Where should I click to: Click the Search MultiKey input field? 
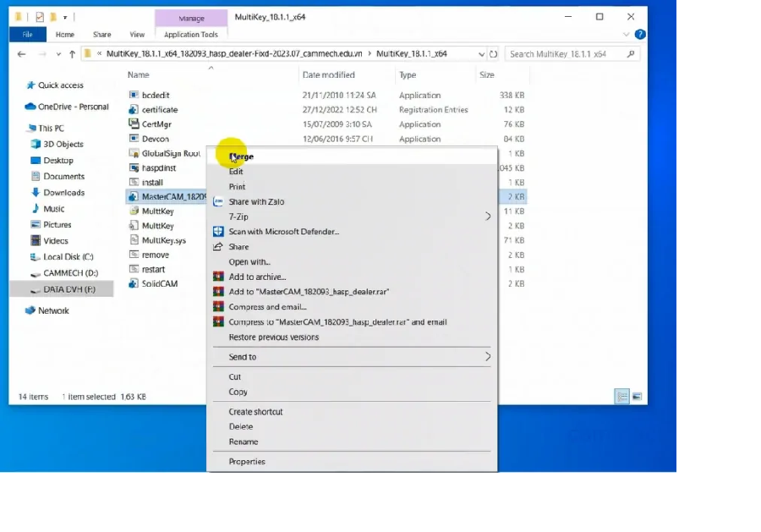pos(565,54)
